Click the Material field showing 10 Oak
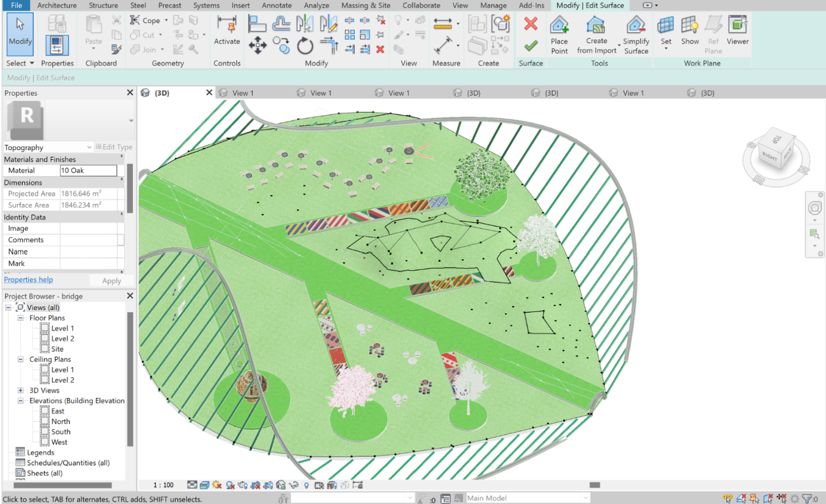The image size is (826, 504). coord(89,170)
